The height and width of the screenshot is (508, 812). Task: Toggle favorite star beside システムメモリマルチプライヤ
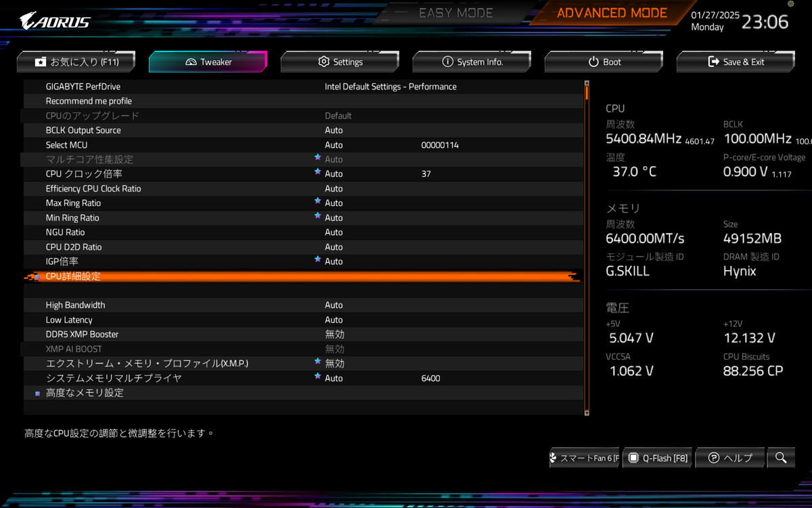click(317, 377)
